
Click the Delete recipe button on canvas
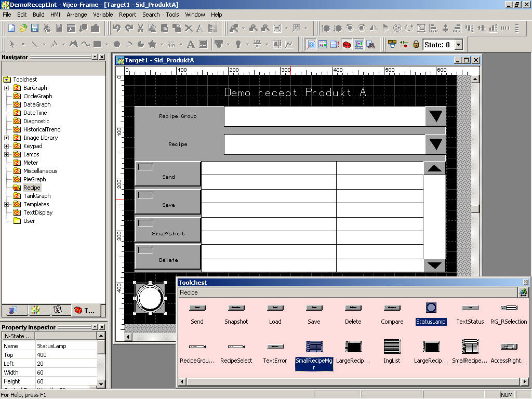point(168,257)
